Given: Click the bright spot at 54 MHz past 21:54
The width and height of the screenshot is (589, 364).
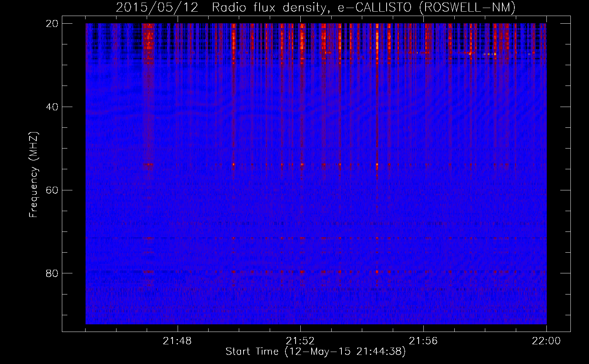Looking at the screenshot, I should (377, 165).
